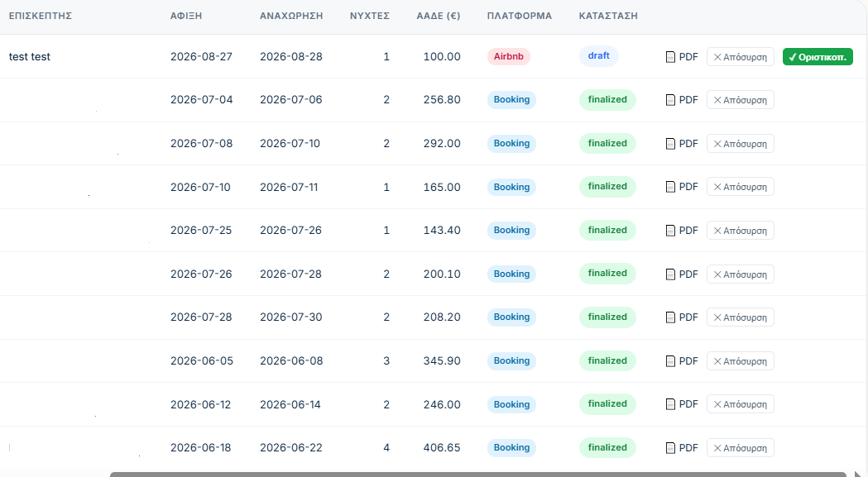
Task: Click the Booking badge on the 256.80 row
Action: pyautogui.click(x=511, y=99)
